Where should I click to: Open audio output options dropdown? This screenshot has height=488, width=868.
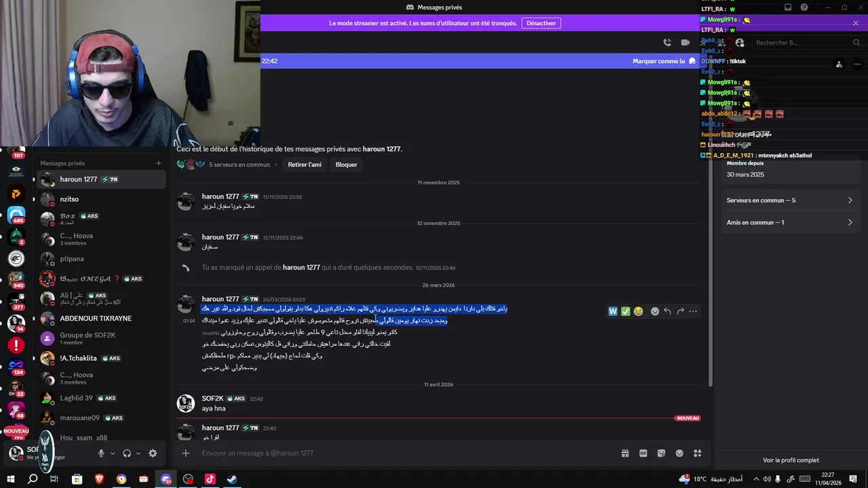(x=138, y=453)
